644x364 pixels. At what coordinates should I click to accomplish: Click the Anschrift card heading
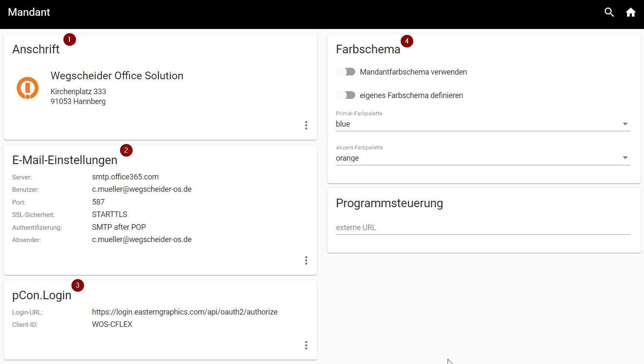click(36, 49)
